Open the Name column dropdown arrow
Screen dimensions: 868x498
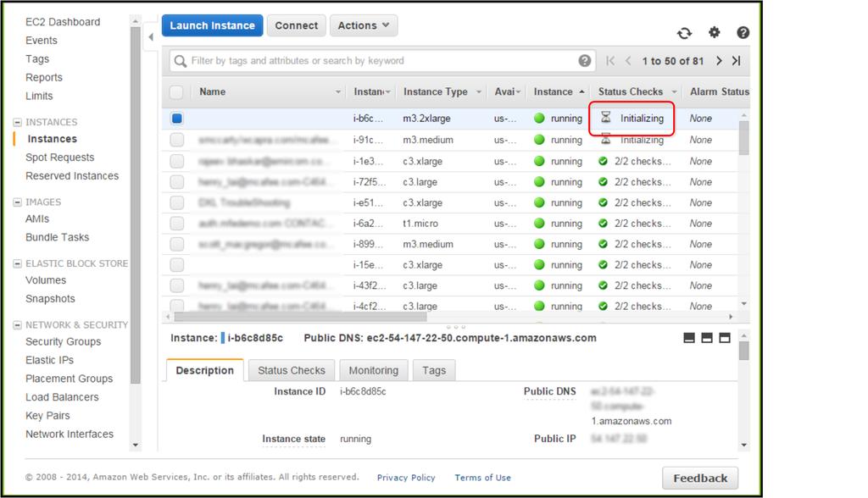337,91
